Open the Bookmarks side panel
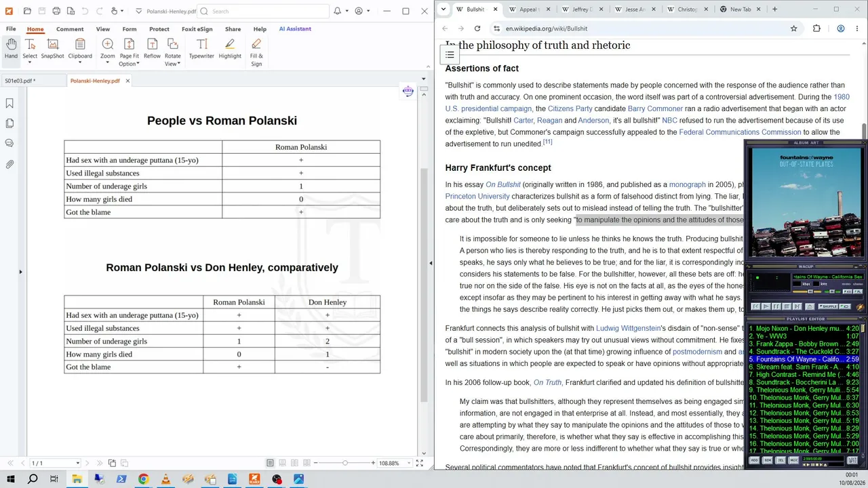 (x=9, y=103)
